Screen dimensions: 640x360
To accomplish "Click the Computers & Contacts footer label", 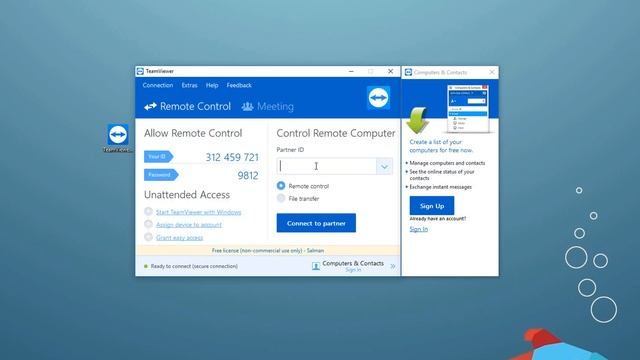I will pyautogui.click(x=353, y=263).
